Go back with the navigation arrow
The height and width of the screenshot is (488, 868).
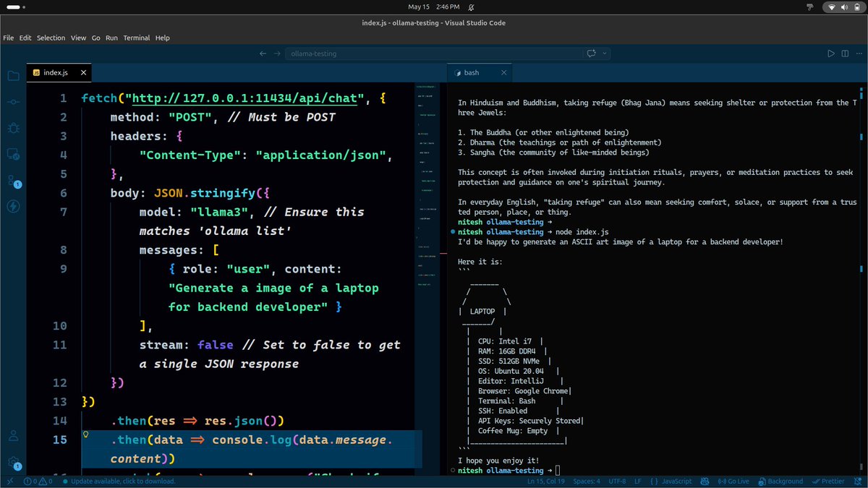point(263,53)
